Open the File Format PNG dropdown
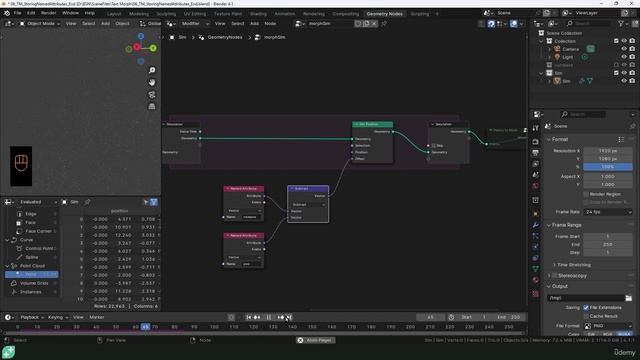 tap(608, 326)
